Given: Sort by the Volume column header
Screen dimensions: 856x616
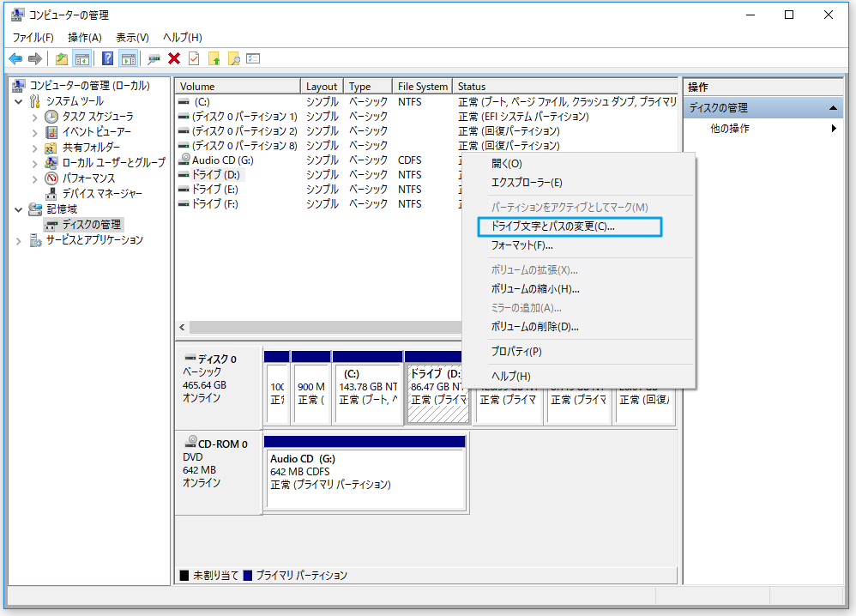Looking at the screenshot, I should (238, 87).
